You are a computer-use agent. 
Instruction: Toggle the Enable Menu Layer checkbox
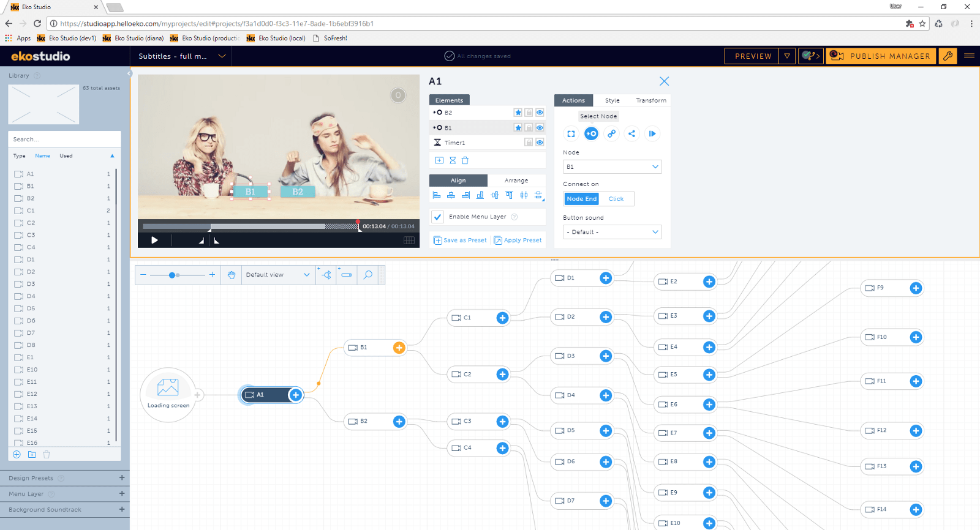click(437, 217)
